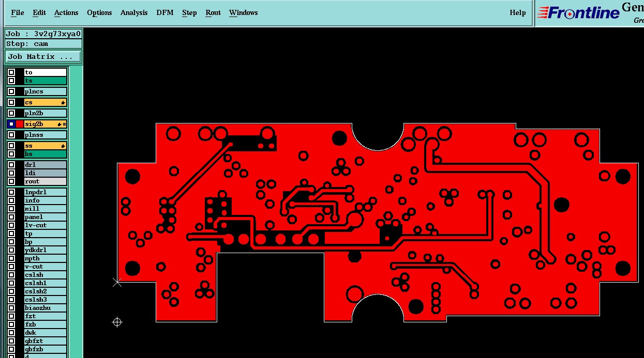Toggle display checkbox for layer ts

pos(11,81)
